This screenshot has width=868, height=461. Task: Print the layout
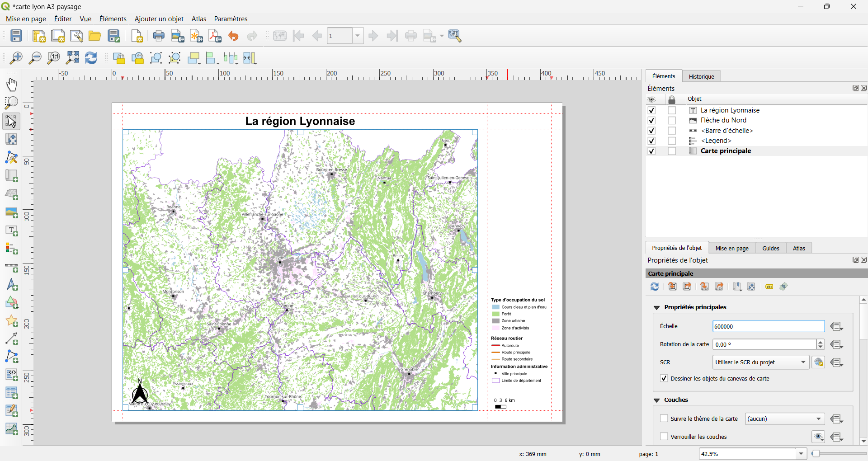(x=158, y=36)
